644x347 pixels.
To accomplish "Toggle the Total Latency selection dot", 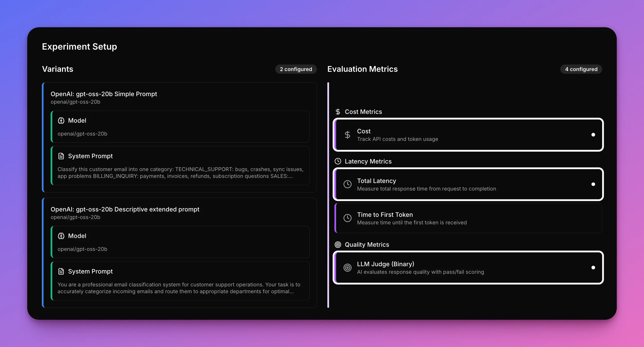I will 593,184.
